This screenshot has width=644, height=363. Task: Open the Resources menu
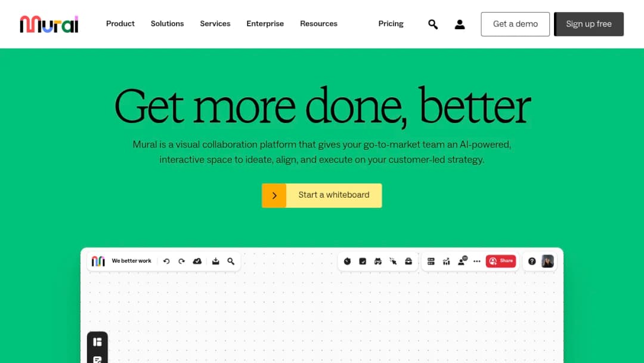[x=318, y=24]
